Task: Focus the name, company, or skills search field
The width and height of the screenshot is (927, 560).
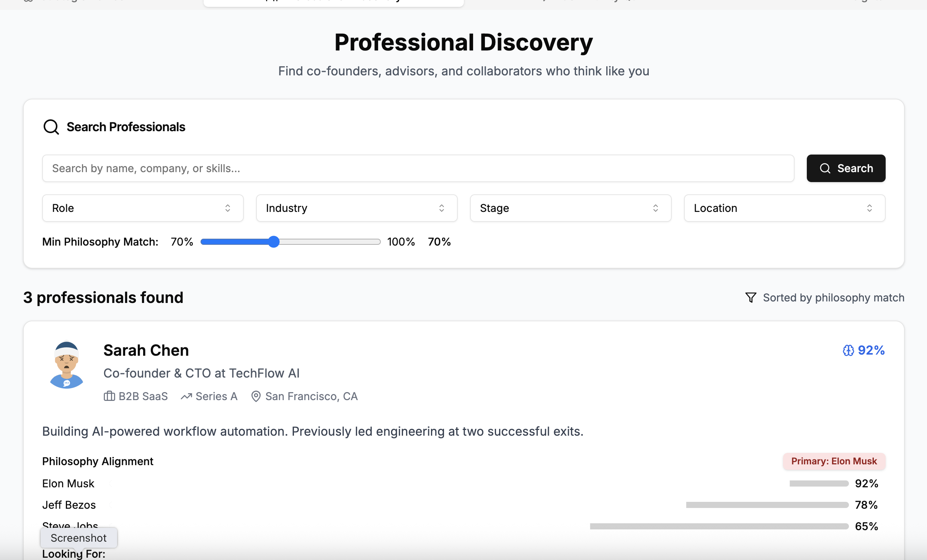Action: click(x=418, y=168)
